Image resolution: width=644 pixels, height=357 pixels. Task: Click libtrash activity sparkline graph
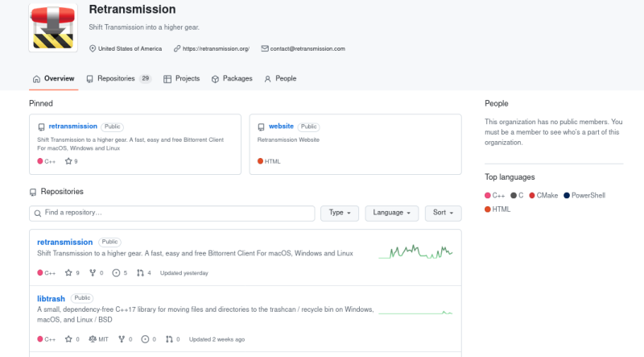[x=415, y=313]
